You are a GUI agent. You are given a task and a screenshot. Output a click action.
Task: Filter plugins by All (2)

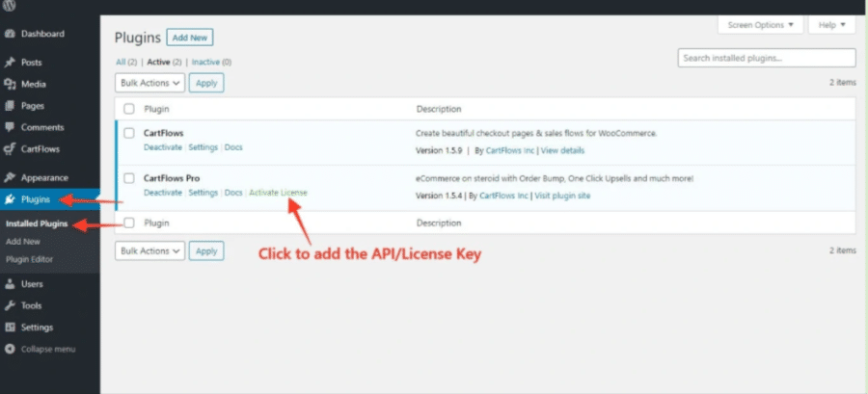126,63
